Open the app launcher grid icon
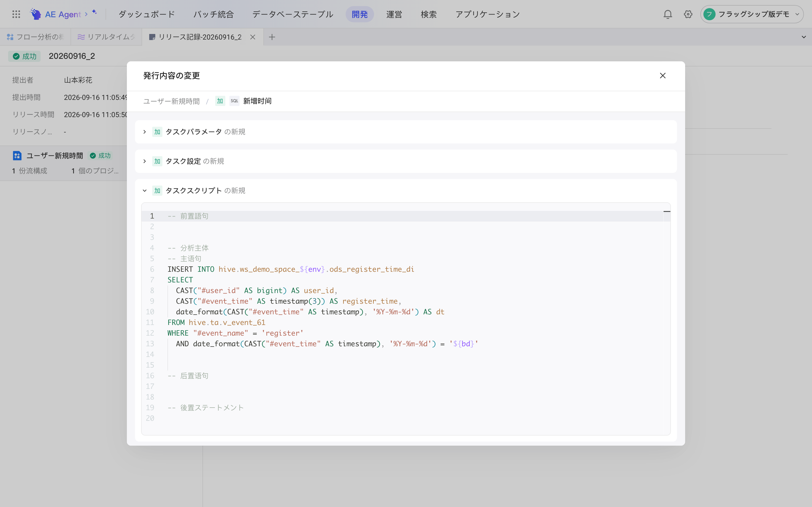Viewport: 812px width, 507px height. pos(16,14)
